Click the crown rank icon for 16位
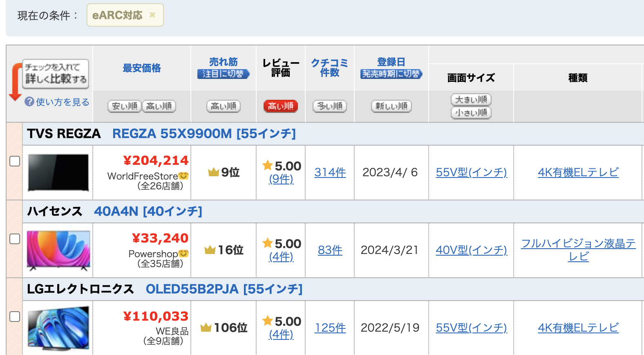The width and height of the screenshot is (644, 355). click(x=210, y=249)
